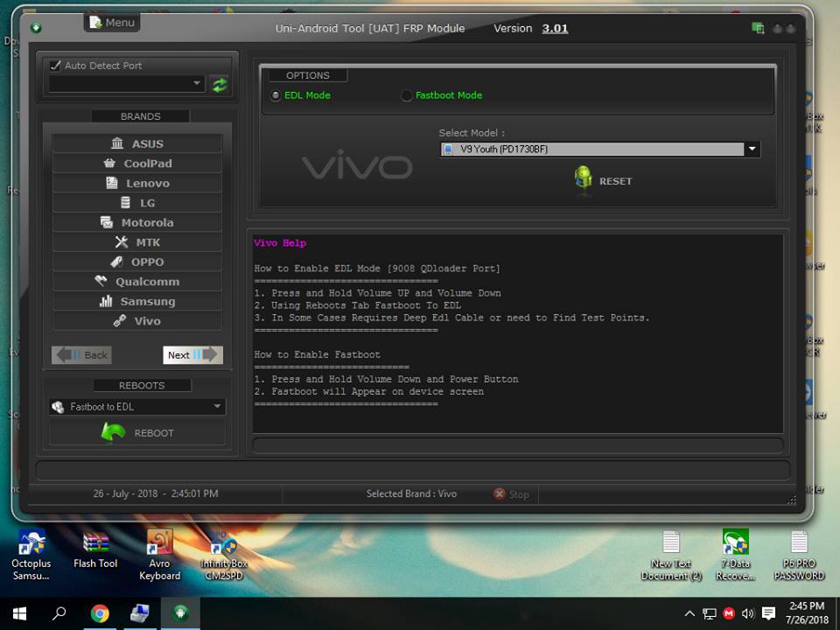Image resolution: width=840 pixels, height=630 pixels.
Task: Click the UAT app taskbar icon
Action: [180, 613]
